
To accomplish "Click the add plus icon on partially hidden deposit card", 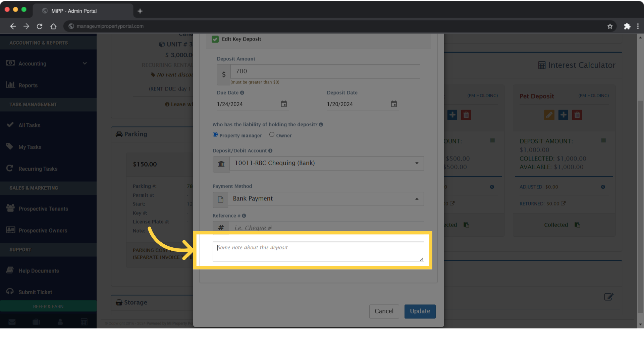I will (452, 115).
